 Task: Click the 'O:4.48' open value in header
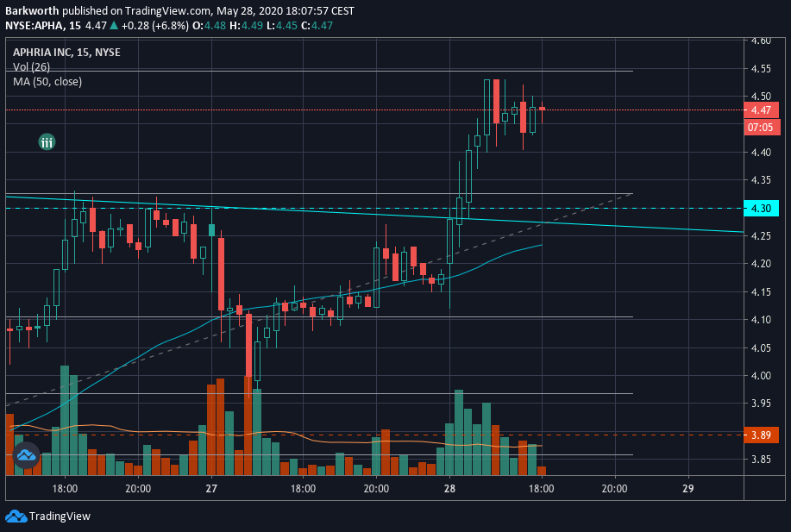click(x=210, y=25)
